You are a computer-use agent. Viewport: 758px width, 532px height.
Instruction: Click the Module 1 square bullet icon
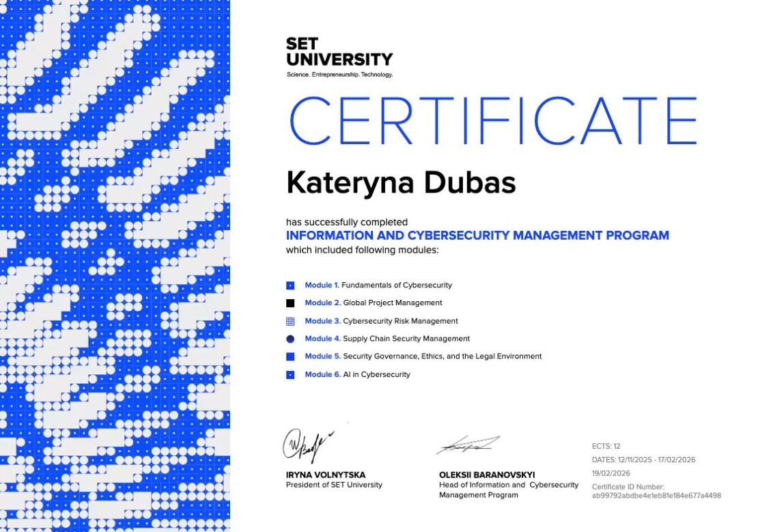(x=290, y=285)
